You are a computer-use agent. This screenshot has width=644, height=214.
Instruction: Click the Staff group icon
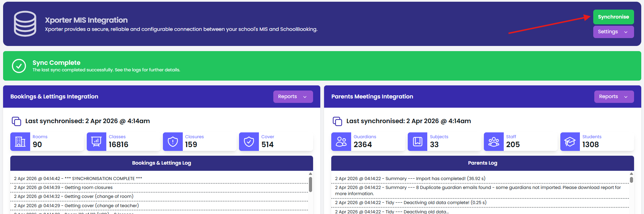click(494, 142)
